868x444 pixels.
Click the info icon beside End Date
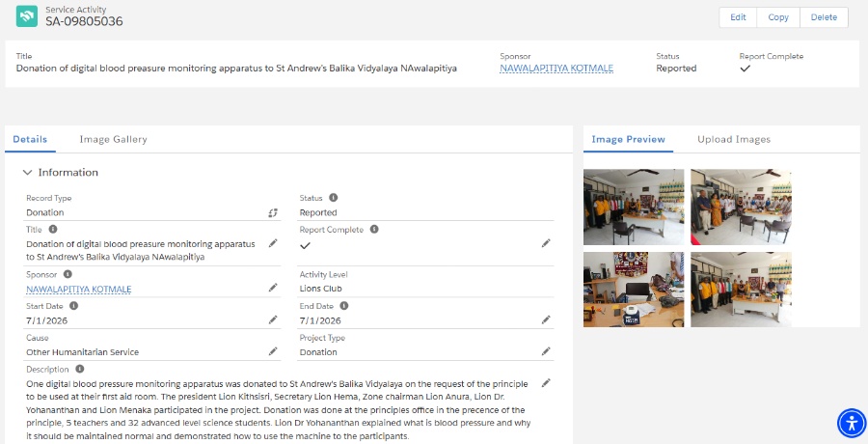pos(343,305)
